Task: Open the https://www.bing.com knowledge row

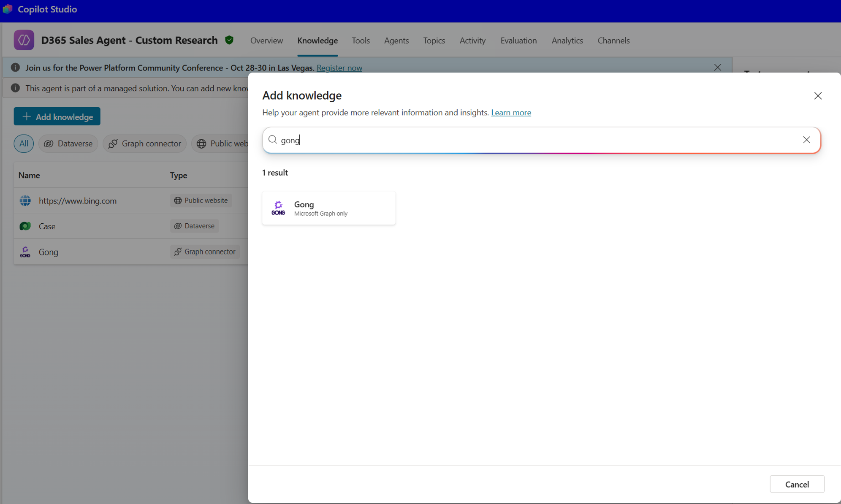Action: coord(131,201)
